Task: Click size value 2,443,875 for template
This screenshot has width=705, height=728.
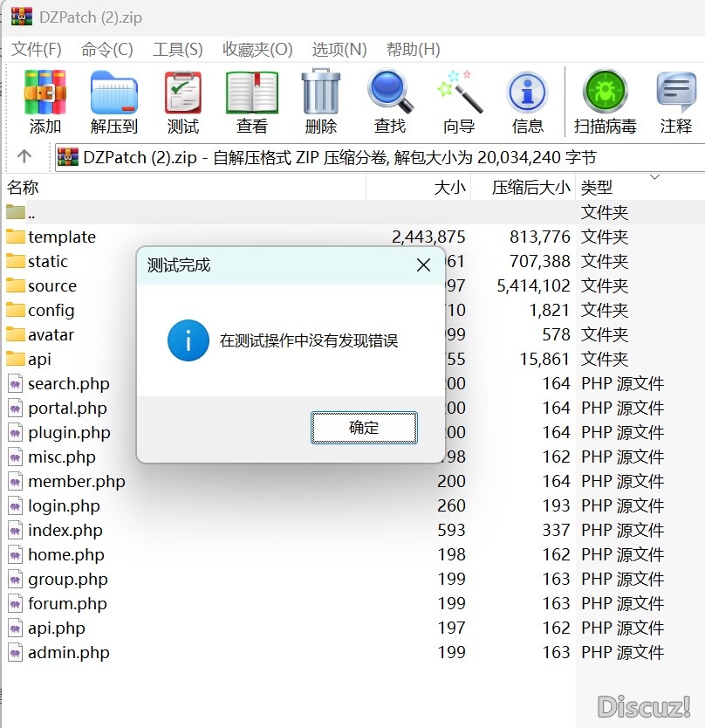Action: [x=428, y=237]
